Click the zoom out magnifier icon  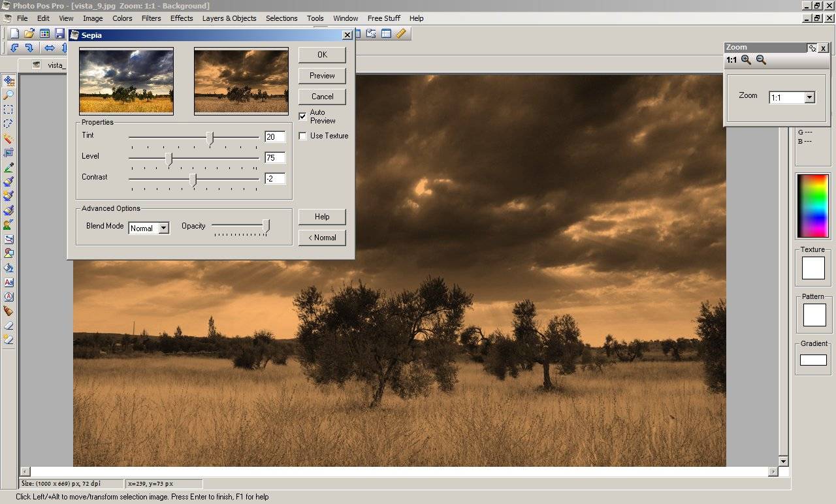pos(761,60)
